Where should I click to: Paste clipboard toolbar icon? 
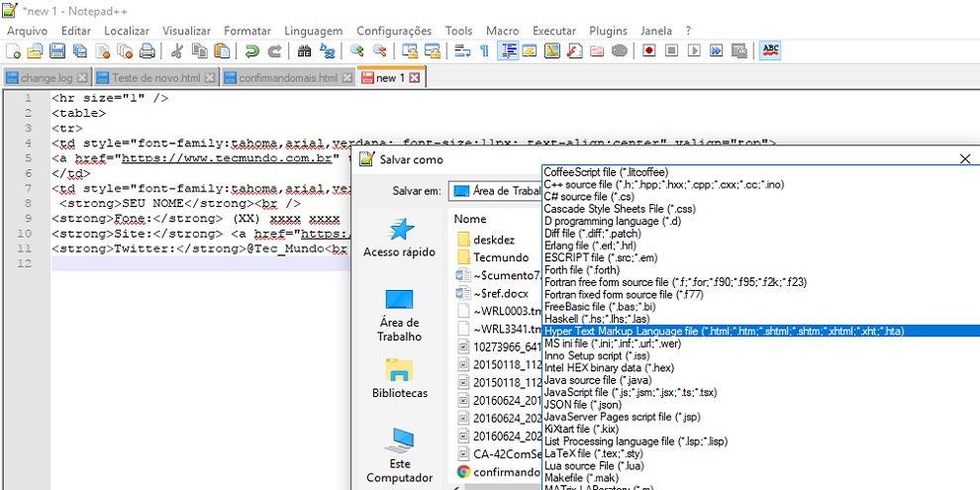[222, 51]
